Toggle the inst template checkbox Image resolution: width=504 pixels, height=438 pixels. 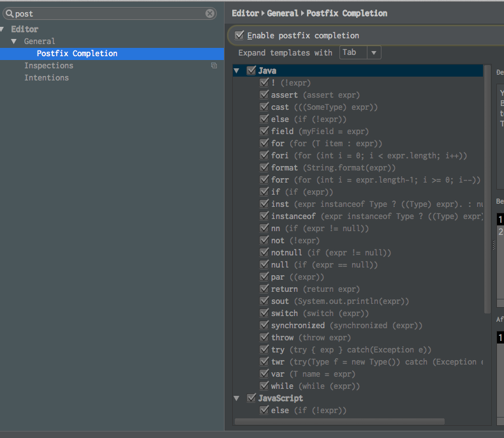264,204
